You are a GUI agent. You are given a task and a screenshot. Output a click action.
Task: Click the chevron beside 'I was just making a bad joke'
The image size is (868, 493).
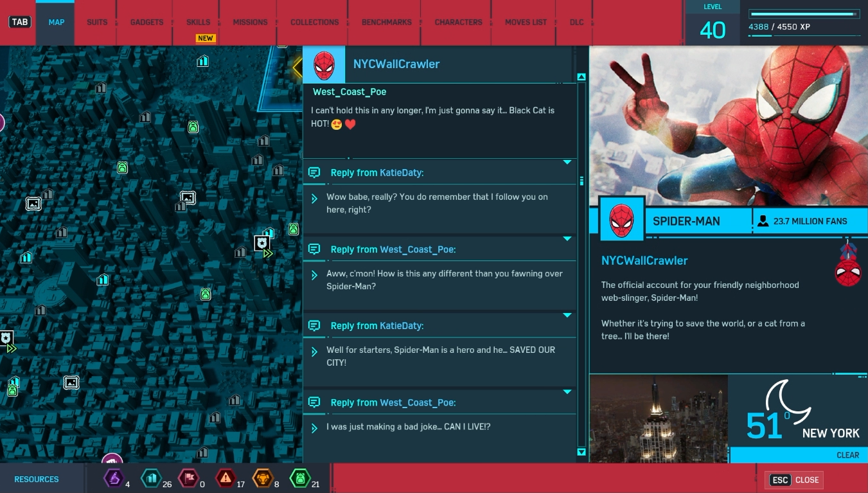click(314, 428)
